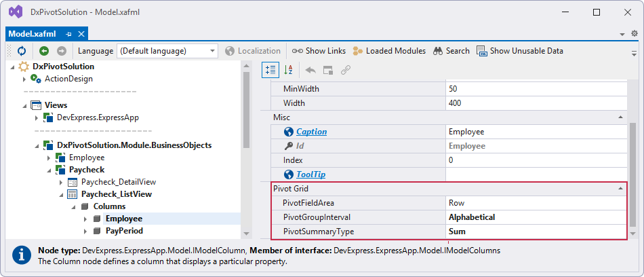Image resolution: width=644 pixels, height=277 pixels.
Task: Click the Views folder icon
Action: (36, 105)
